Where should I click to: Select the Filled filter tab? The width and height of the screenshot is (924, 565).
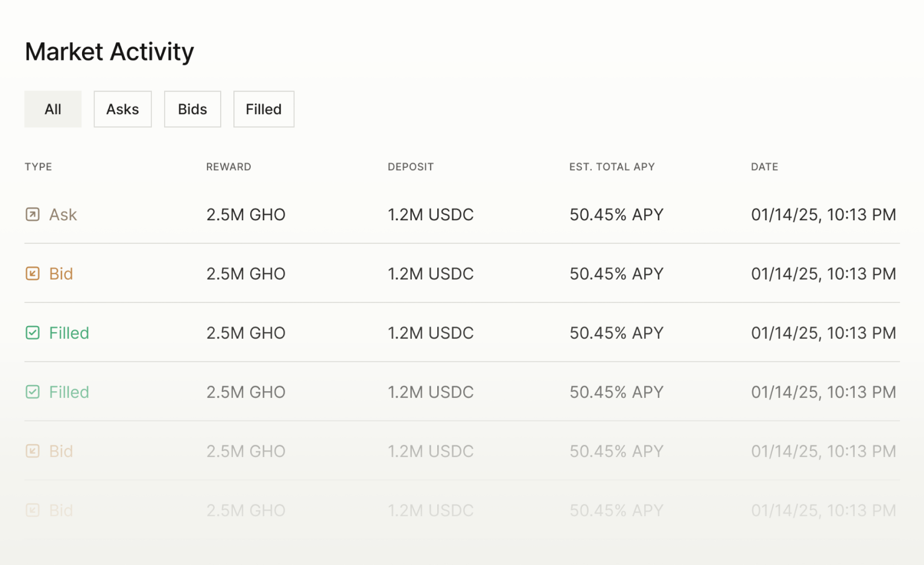click(x=264, y=109)
